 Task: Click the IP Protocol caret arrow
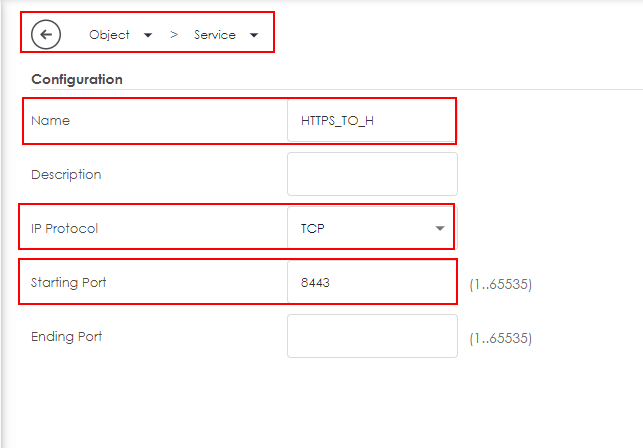coord(440,228)
